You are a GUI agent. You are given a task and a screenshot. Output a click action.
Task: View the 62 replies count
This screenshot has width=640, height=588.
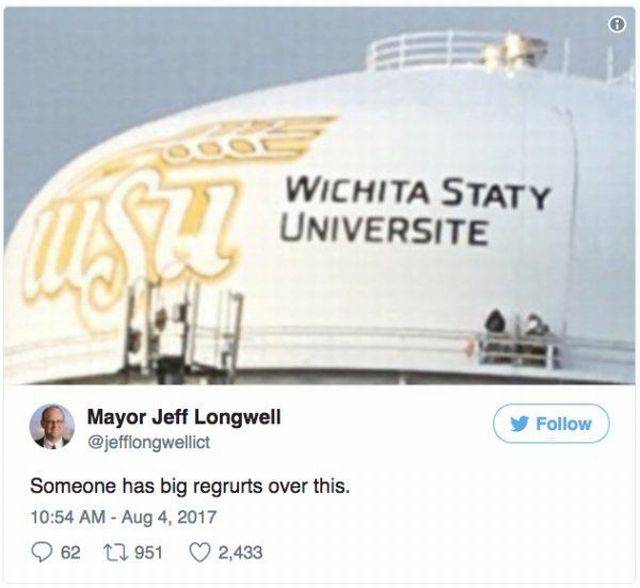[71, 553]
